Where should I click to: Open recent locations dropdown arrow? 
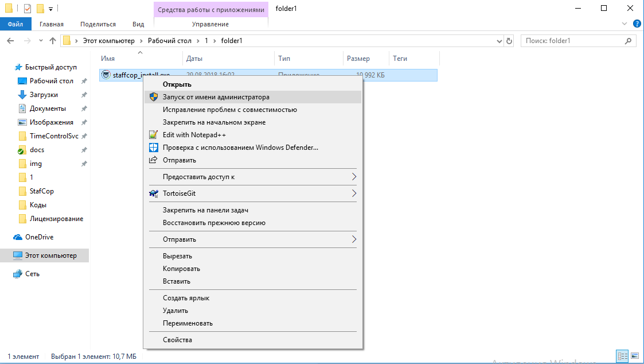tap(41, 41)
